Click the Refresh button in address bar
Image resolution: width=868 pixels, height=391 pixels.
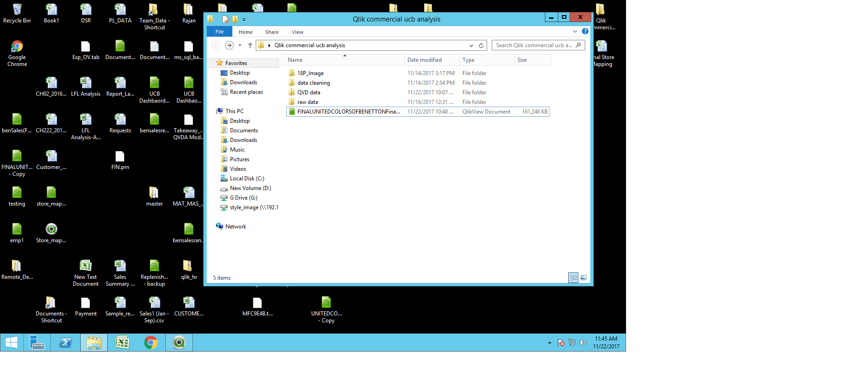(x=481, y=45)
